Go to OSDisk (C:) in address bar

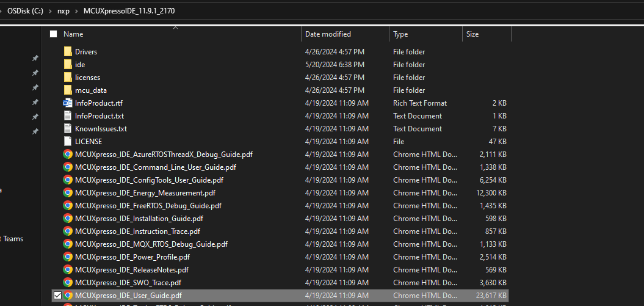click(25, 12)
